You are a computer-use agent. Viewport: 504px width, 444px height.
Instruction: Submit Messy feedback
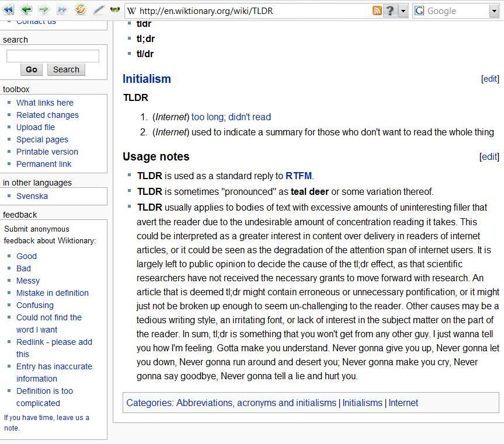point(28,281)
